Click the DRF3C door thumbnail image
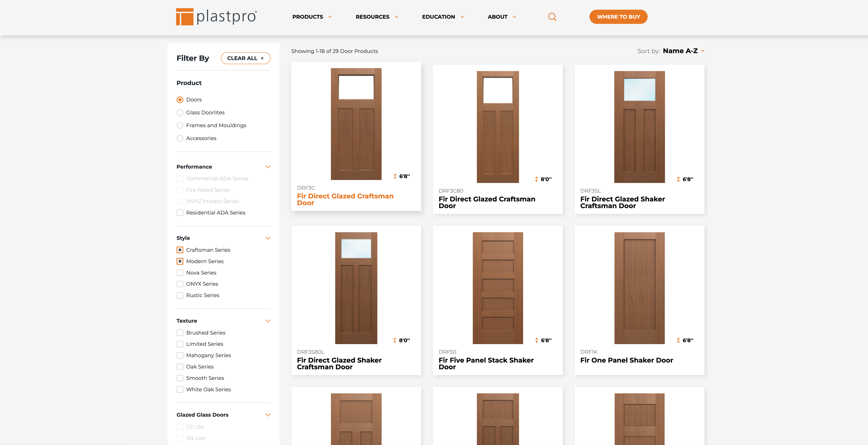Viewport: 868px width, 445px height. [356, 124]
